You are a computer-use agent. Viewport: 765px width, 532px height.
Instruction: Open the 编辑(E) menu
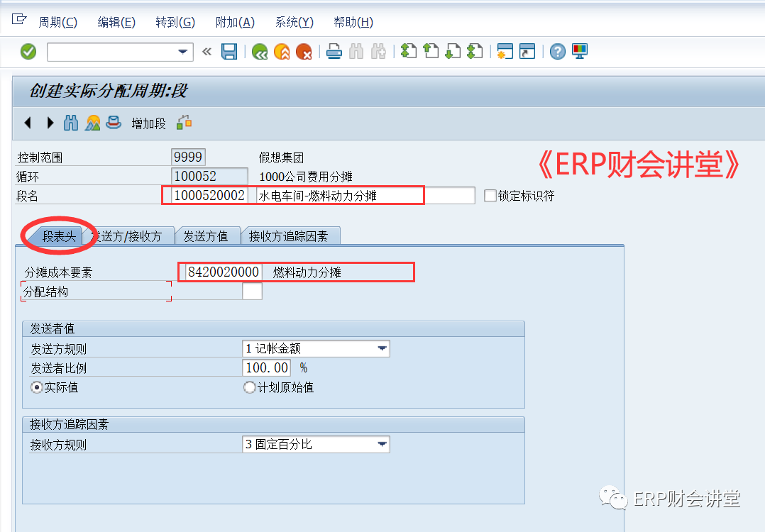pyautogui.click(x=116, y=22)
